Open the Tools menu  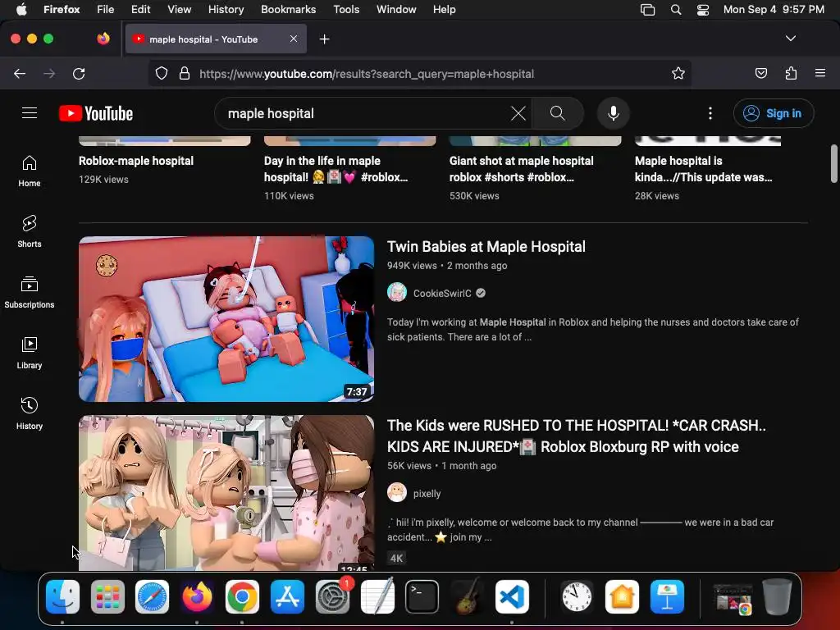[346, 9]
